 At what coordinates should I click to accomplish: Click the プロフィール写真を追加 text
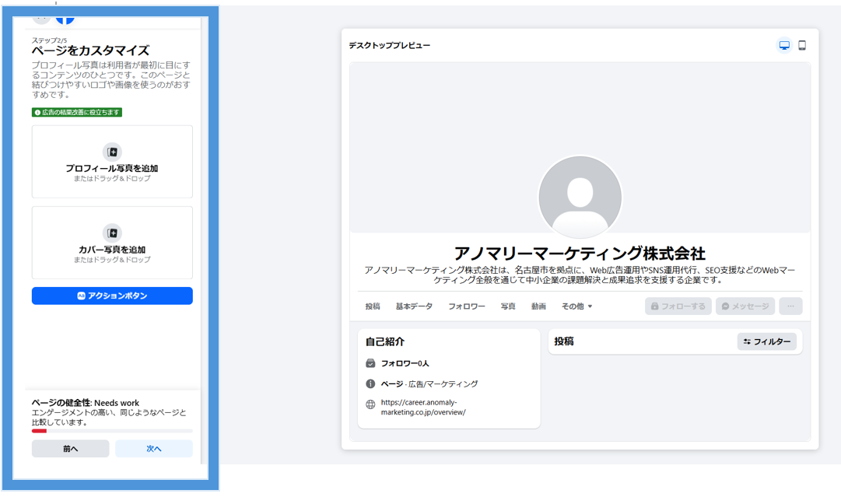coord(112,168)
